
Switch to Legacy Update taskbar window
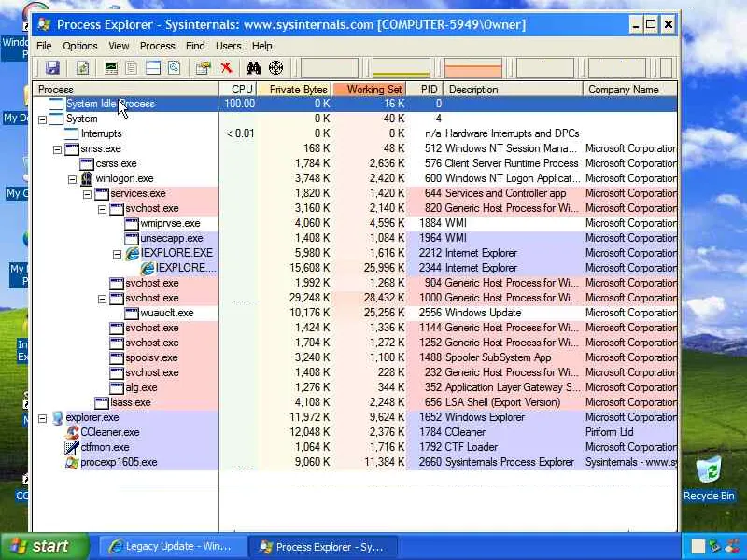click(x=172, y=547)
